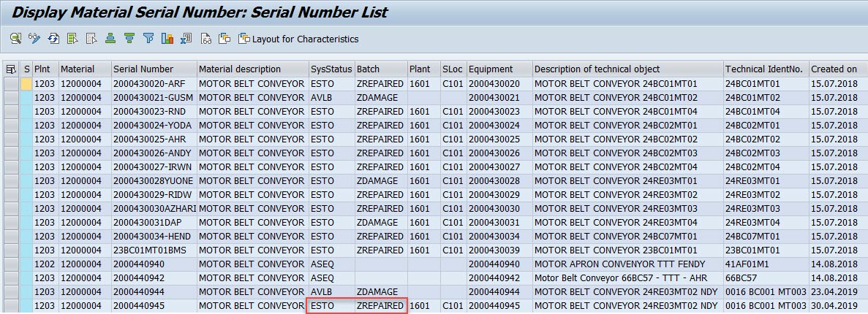Image resolution: width=868 pixels, height=314 pixels.
Task: Click the Details magnifier icon in toolbar
Action: [15, 39]
